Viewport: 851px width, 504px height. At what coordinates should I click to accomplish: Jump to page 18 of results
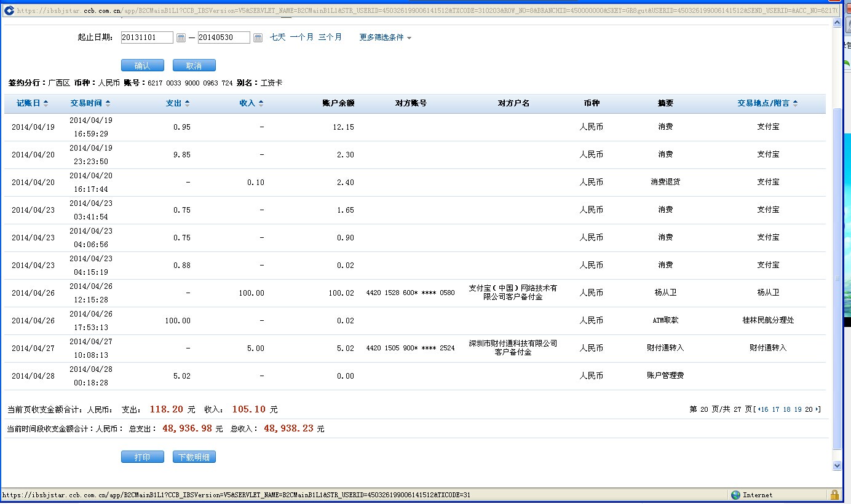pos(786,409)
